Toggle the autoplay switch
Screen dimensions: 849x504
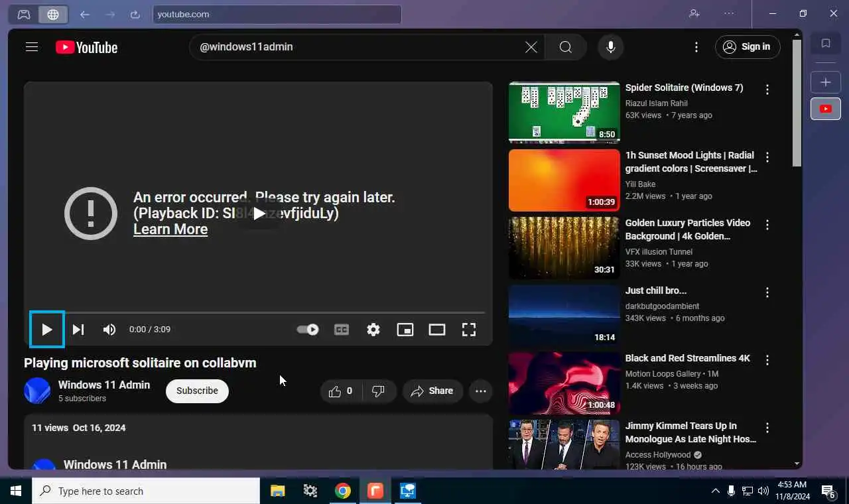tap(308, 330)
